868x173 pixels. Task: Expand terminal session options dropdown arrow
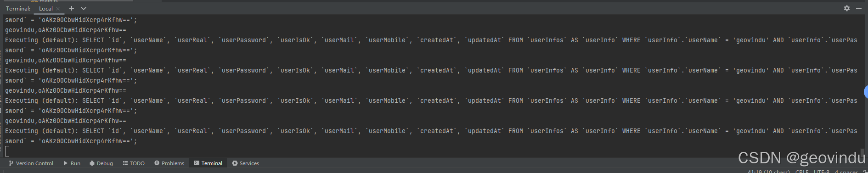point(84,8)
